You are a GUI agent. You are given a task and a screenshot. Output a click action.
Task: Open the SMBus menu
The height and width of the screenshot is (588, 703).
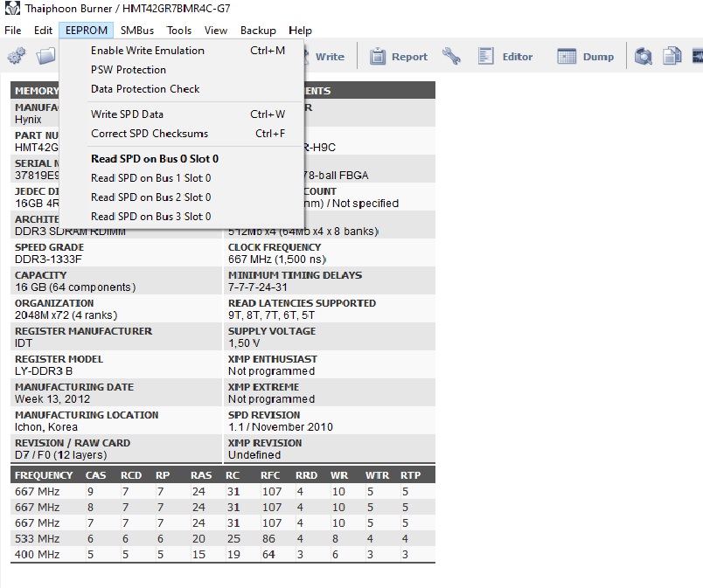137,31
